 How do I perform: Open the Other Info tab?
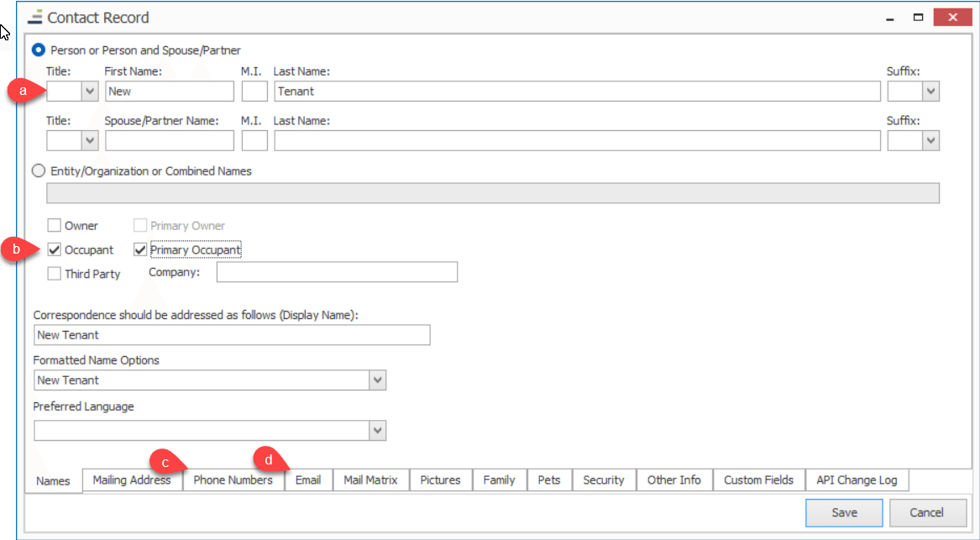(674, 480)
